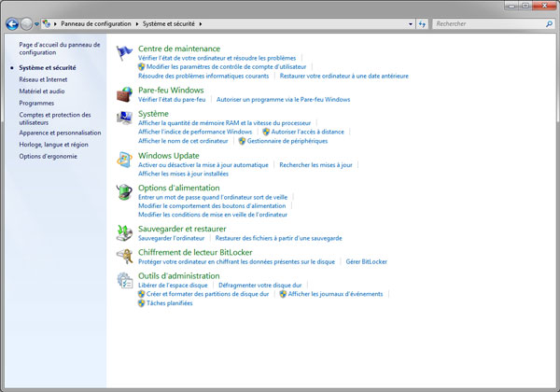Go back with the blue back arrow
This screenshot has height=392, width=560.
tap(12, 24)
